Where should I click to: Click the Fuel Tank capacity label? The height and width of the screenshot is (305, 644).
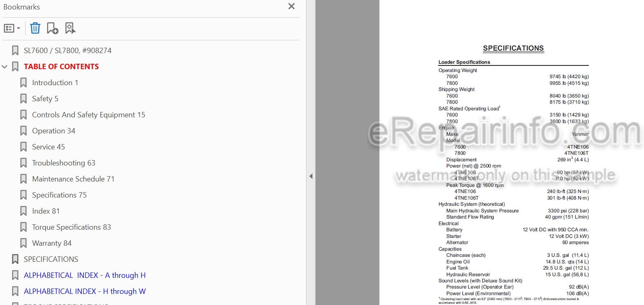(x=457, y=268)
